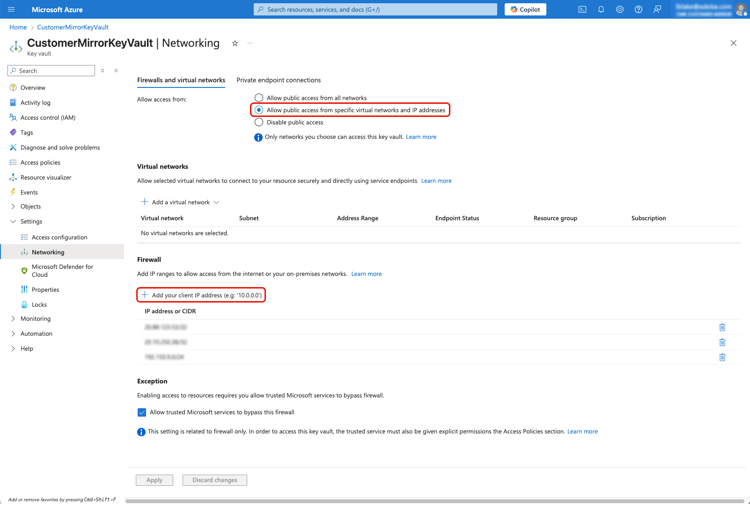This screenshot has width=750, height=505.
Task: Click the Activity log icon
Action: 13,102
